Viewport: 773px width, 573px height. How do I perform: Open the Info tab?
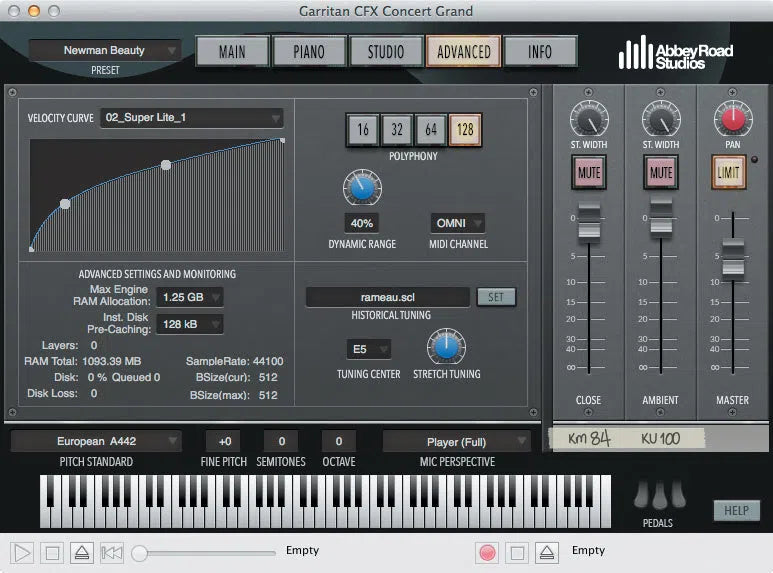540,52
